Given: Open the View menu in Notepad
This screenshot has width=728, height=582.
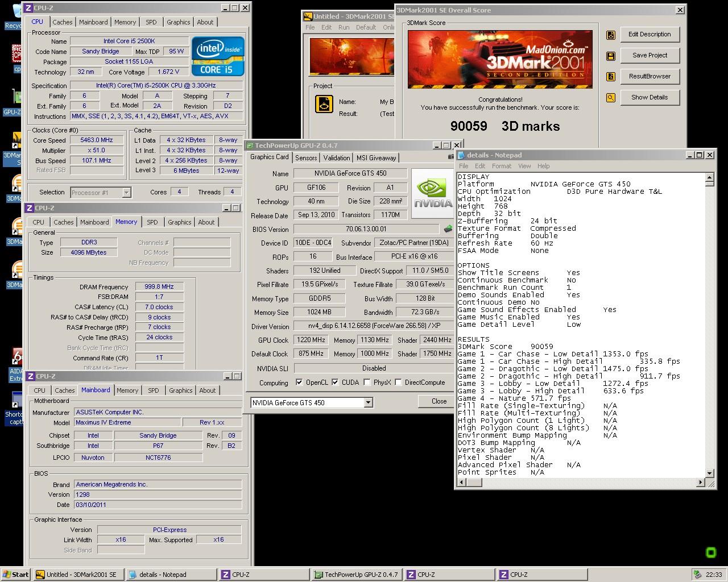Looking at the screenshot, I should 524,166.
